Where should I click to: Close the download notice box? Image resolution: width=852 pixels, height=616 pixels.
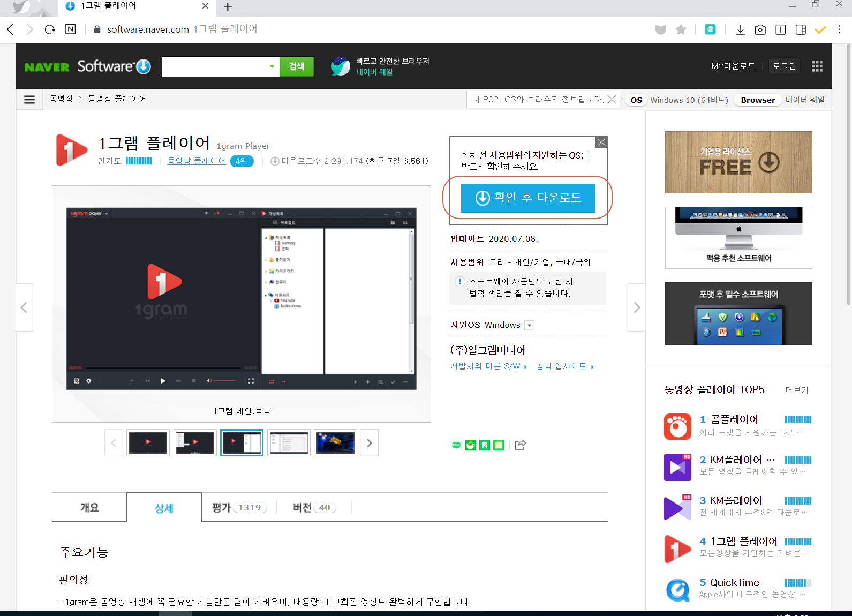click(x=601, y=142)
